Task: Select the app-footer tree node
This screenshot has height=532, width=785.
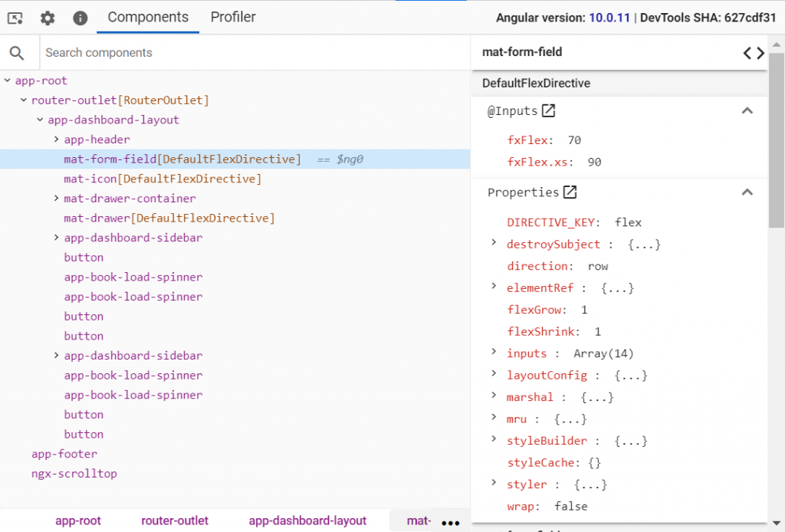Action: coord(64,453)
